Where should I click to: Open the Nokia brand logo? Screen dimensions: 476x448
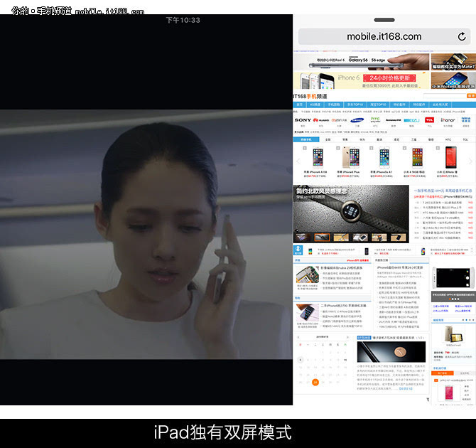coord(466,119)
